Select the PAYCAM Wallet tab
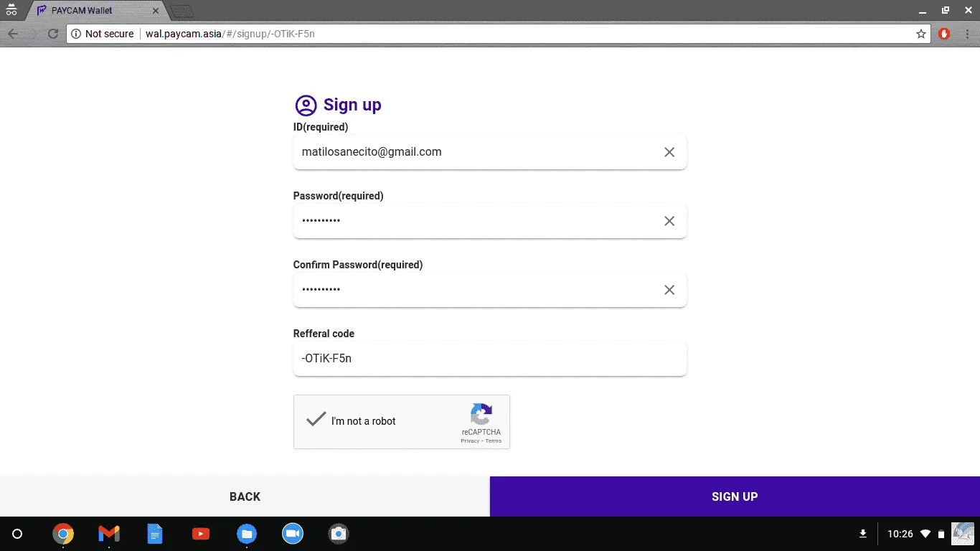 [x=97, y=11]
